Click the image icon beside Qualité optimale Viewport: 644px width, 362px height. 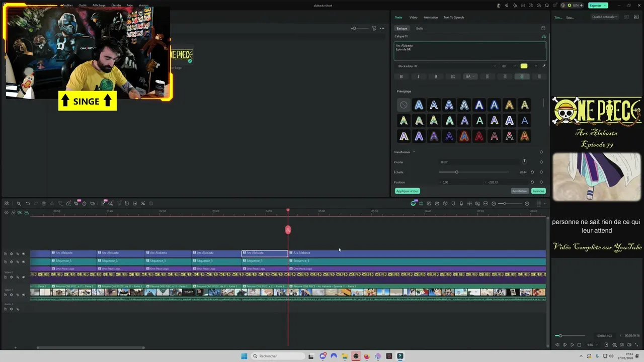coord(636,17)
